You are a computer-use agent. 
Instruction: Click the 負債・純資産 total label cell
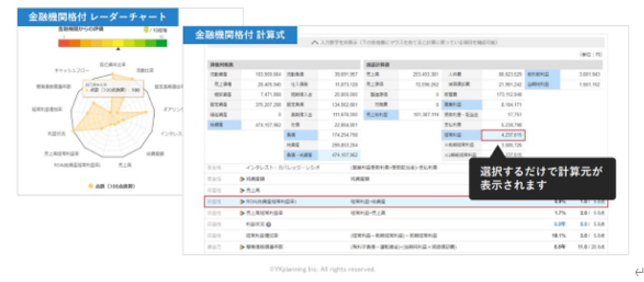(x=301, y=155)
